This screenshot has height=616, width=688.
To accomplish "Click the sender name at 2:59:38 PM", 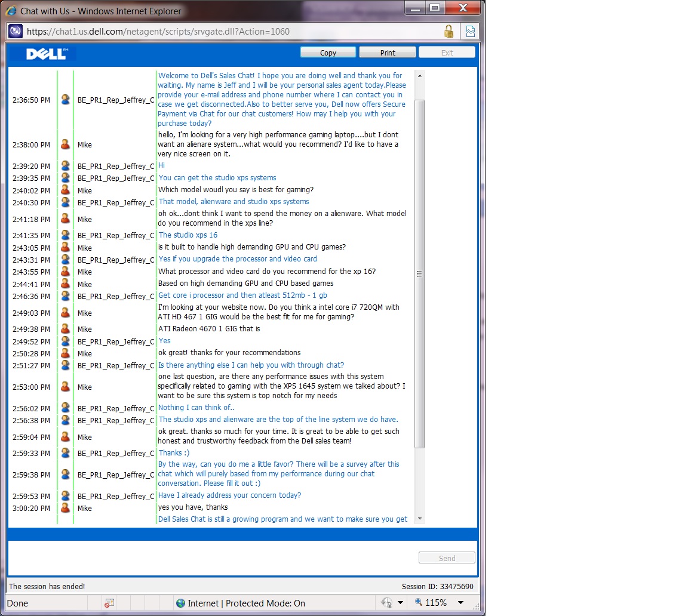I will (x=115, y=475).
